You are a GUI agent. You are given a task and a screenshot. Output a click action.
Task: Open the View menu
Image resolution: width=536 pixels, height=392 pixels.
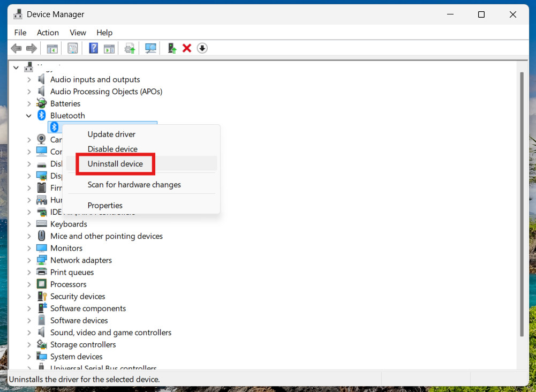(78, 33)
